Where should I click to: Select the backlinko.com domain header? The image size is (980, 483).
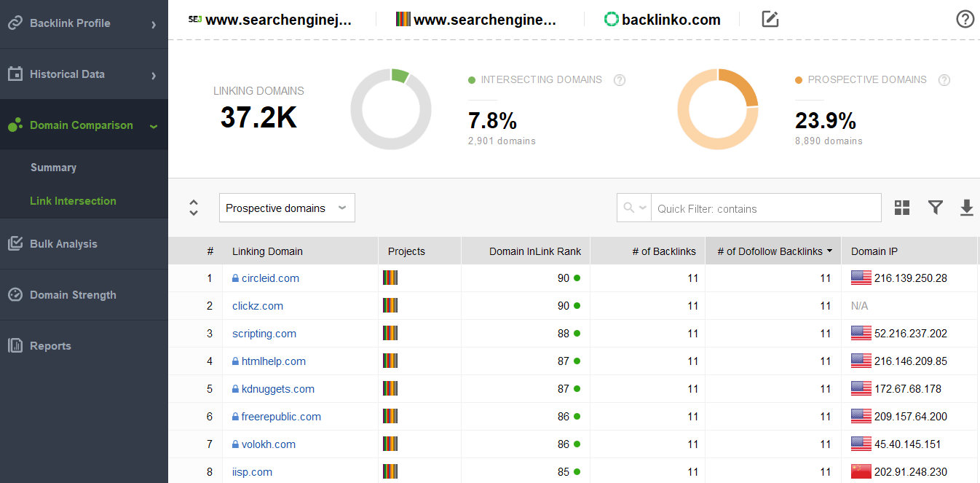pos(663,20)
